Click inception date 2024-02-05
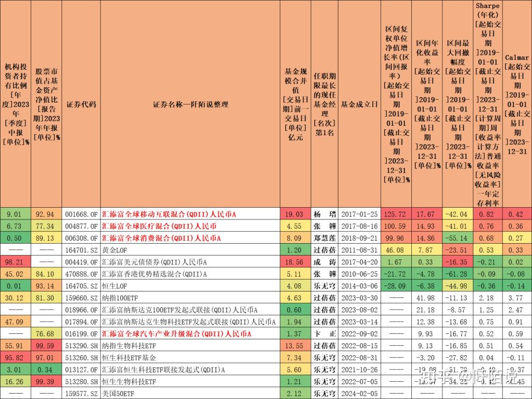 pos(359,393)
